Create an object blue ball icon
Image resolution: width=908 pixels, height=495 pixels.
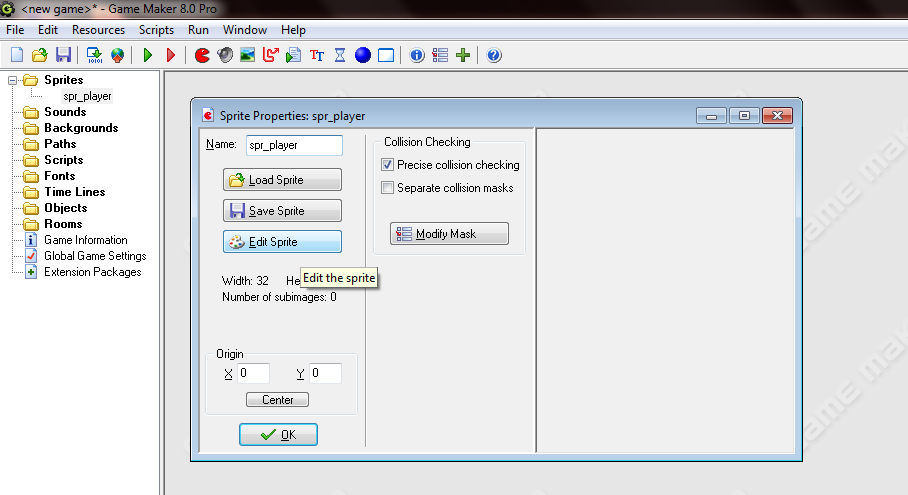click(363, 55)
